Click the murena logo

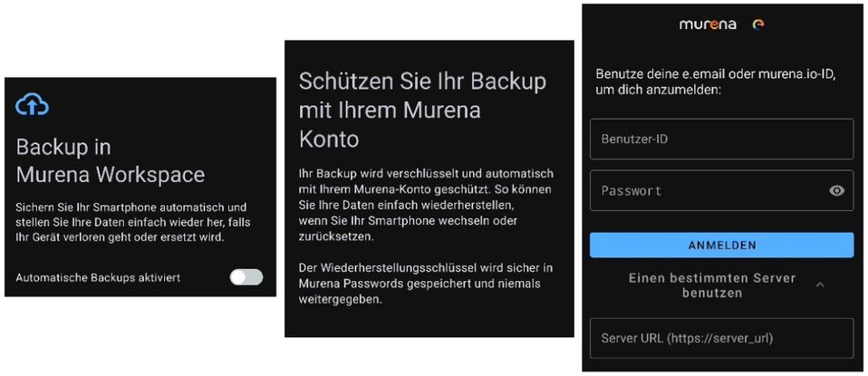[x=708, y=24]
